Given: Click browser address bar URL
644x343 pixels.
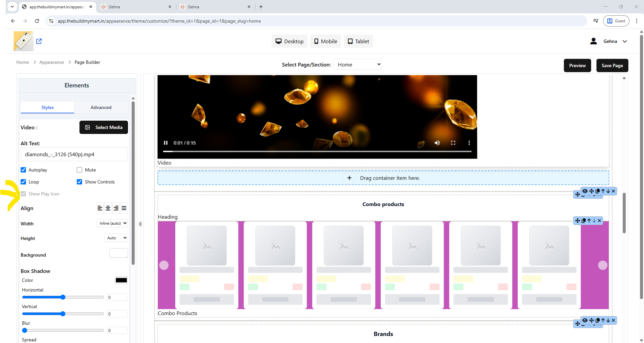Looking at the screenshot, I should pos(159,21).
